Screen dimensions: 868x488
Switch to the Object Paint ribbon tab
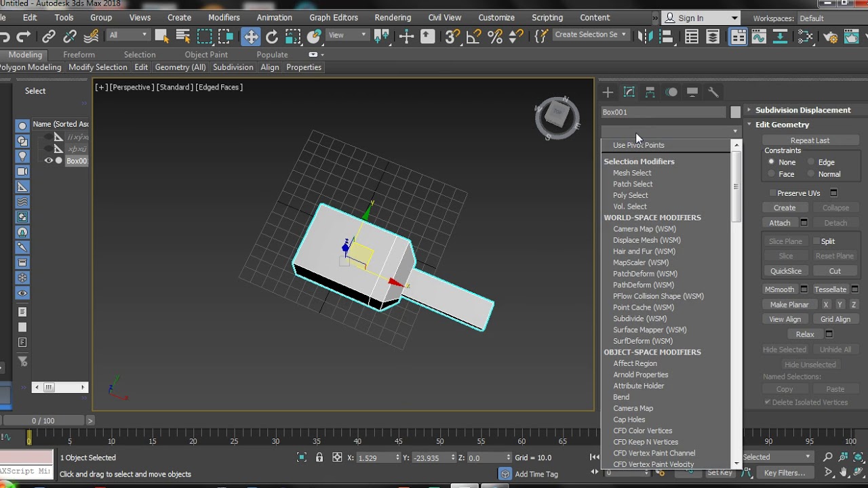click(206, 54)
